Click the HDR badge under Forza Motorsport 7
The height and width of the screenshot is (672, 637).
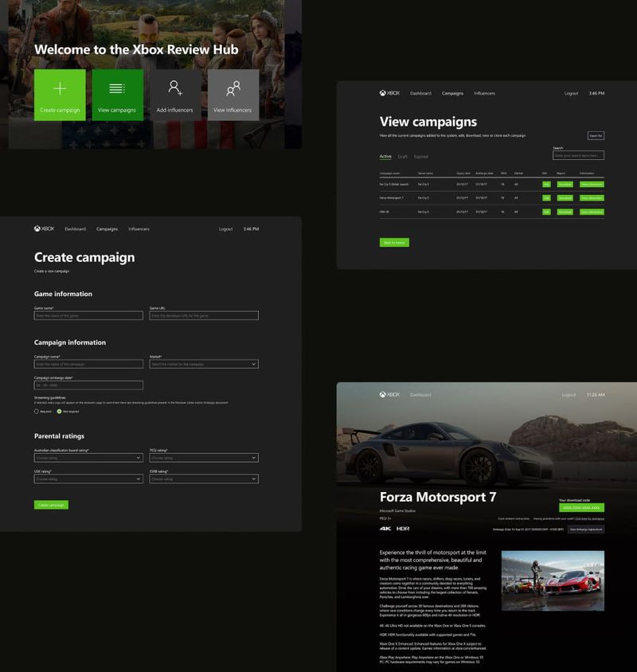pos(403,529)
